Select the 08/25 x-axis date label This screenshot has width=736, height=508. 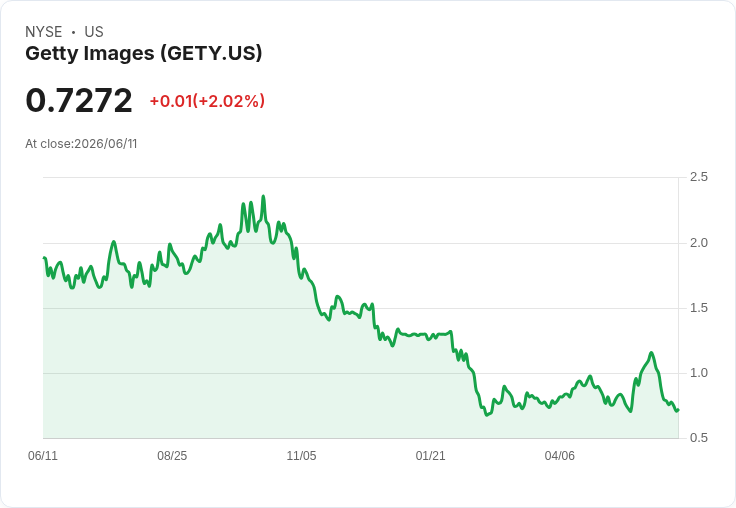pos(172,455)
